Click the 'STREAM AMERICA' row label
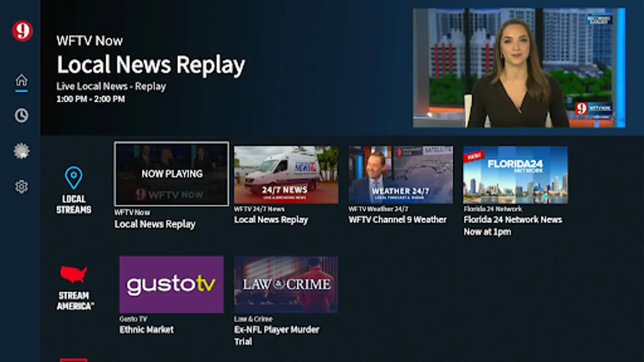 point(75,301)
